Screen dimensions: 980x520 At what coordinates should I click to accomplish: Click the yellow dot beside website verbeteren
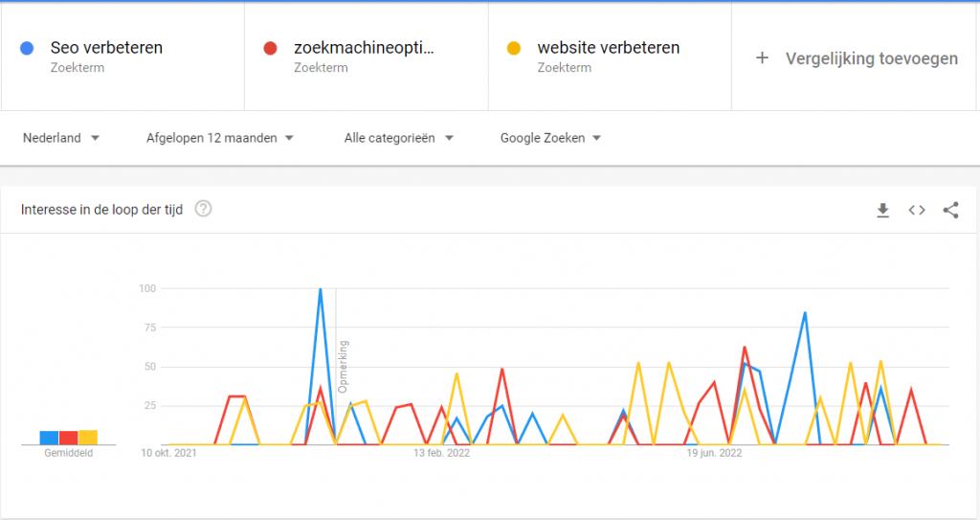(514, 48)
